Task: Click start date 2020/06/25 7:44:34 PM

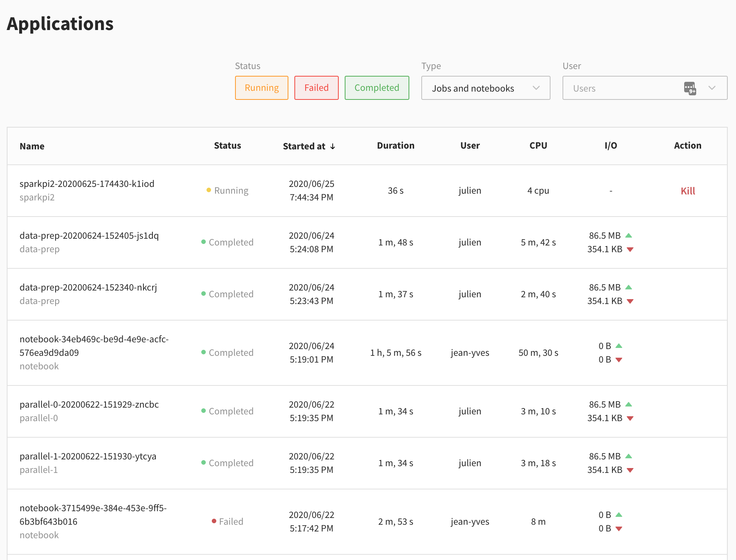Action: click(x=311, y=190)
